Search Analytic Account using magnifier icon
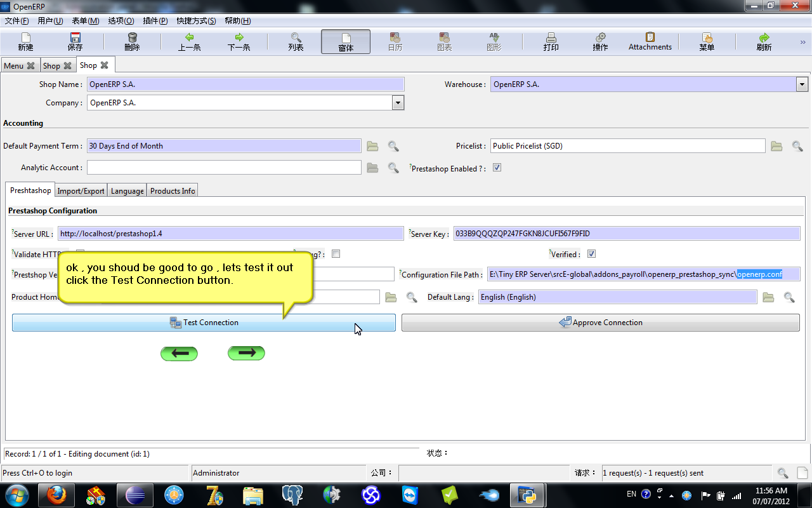Image resolution: width=812 pixels, height=508 pixels. pos(393,168)
